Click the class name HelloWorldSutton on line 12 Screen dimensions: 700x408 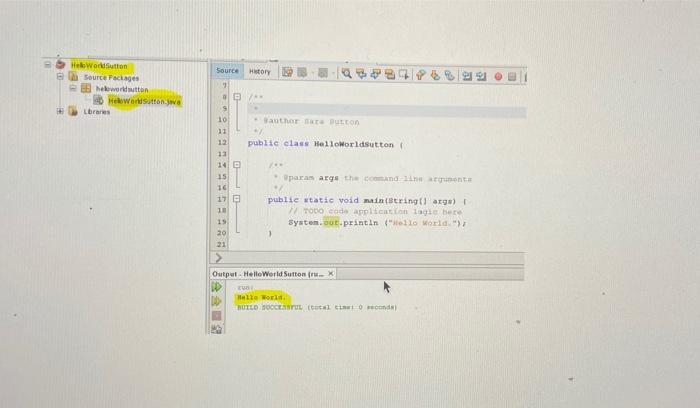(x=354, y=144)
